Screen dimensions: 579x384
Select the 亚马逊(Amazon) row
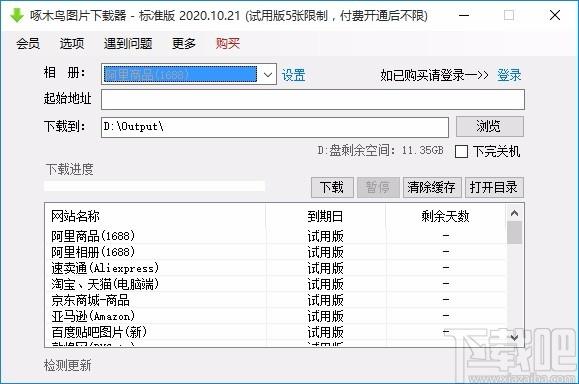[275, 316]
